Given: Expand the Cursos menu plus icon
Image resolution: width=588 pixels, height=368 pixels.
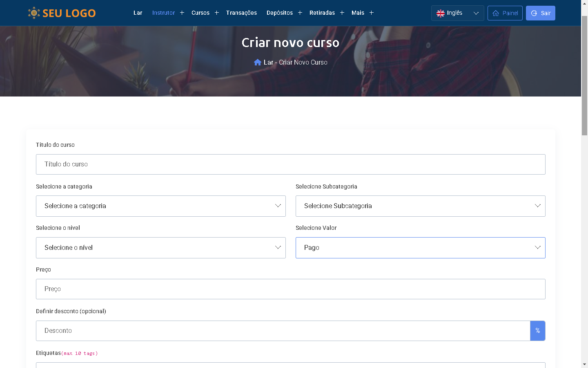Looking at the screenshot, I should (217, 13).
